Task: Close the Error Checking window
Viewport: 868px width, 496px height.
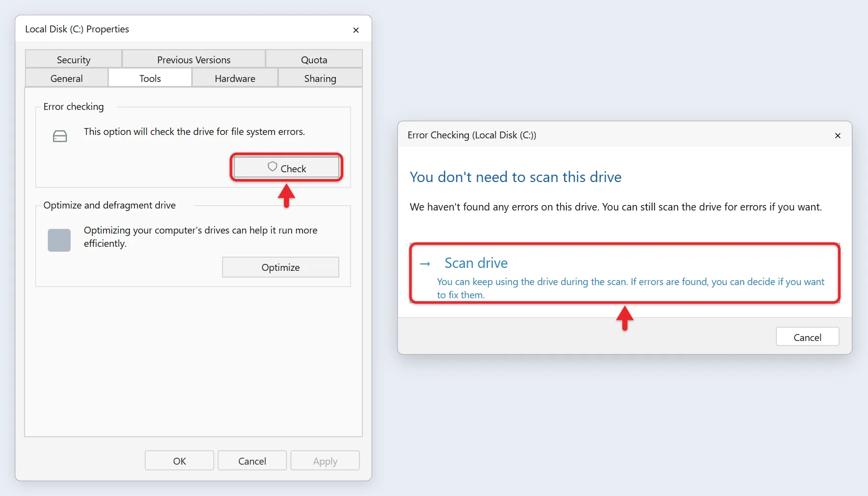Action: (x=838, y=135)
